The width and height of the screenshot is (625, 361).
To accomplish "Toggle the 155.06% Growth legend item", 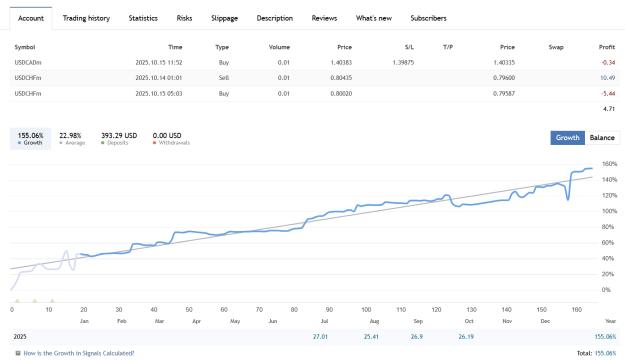I will coord(30,139).
